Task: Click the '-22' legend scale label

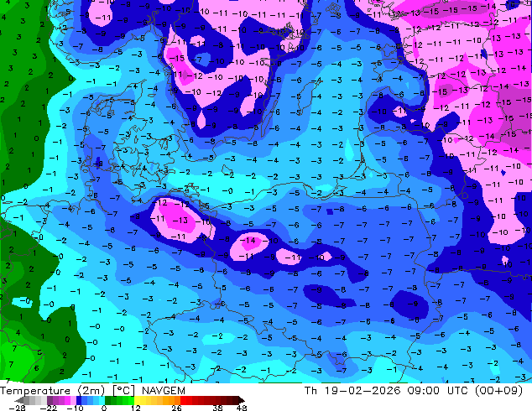Action: 49,408
